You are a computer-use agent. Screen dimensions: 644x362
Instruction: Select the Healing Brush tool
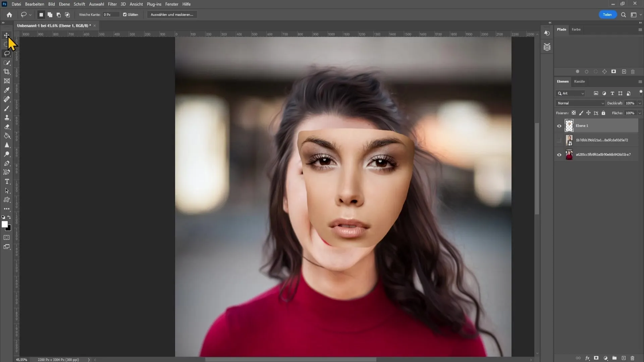click(7, 100)
